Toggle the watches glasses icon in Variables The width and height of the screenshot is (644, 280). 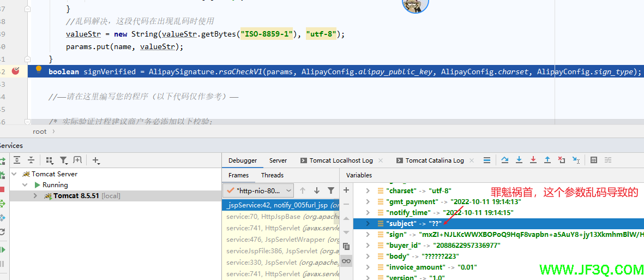[346, 261]
